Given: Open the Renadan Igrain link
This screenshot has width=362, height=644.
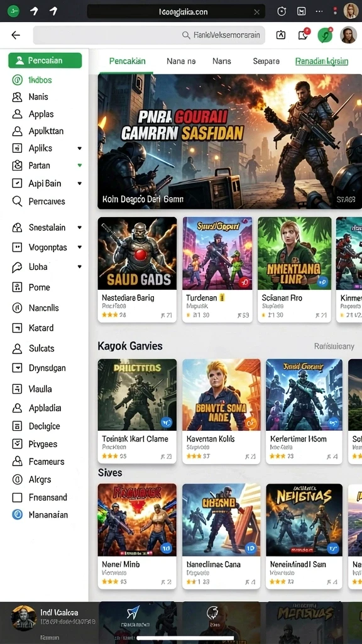Looking at the screenshot, I should pyautogui.click(x=322, y=61).
